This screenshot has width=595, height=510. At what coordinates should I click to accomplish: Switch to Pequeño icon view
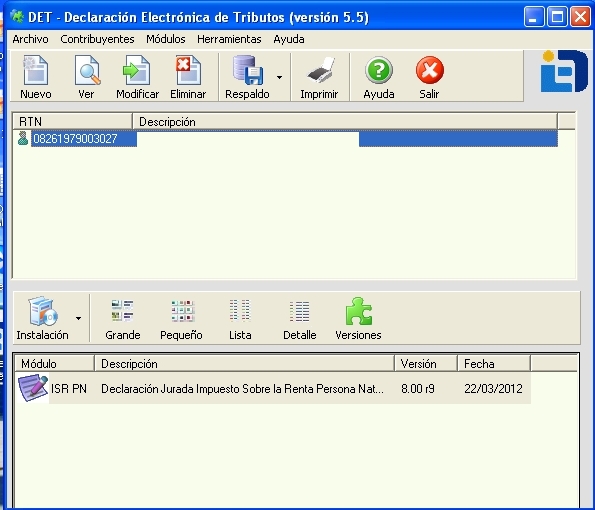(x=183, y=311)
